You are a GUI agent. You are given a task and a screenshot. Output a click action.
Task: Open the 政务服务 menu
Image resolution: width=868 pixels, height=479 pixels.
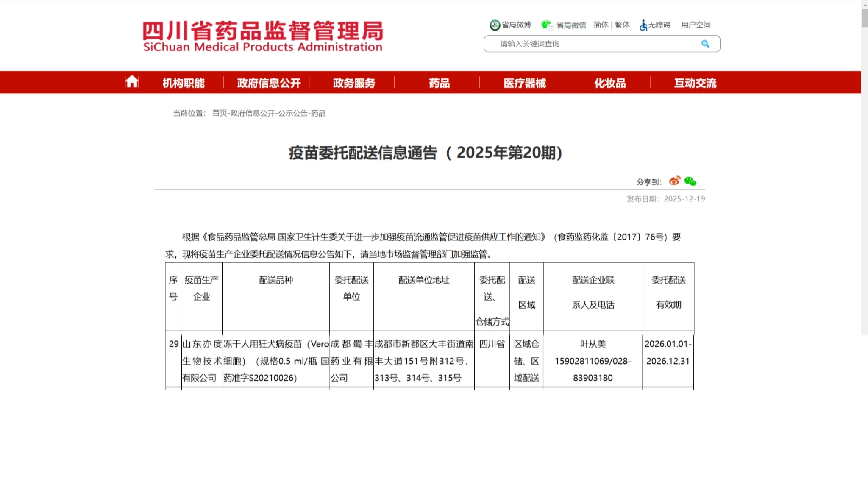(354, 83)
